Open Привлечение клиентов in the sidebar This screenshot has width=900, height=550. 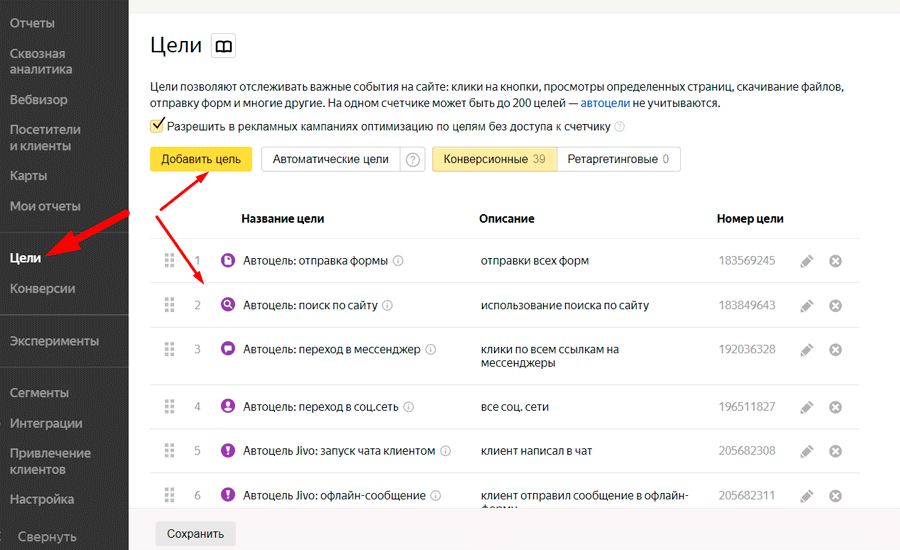(50, 462)
